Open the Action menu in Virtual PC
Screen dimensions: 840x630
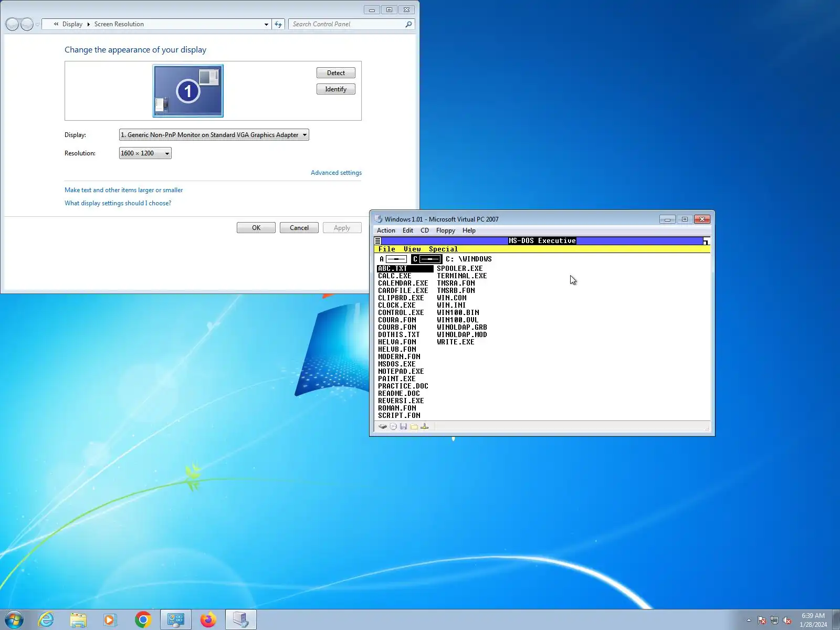pyautogui.click(x=386, y=230)
